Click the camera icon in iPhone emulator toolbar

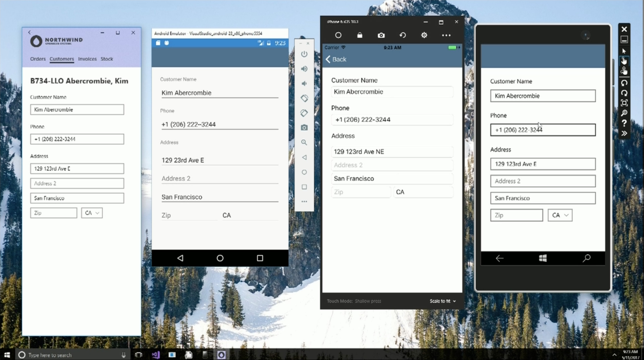click(381, 35)
